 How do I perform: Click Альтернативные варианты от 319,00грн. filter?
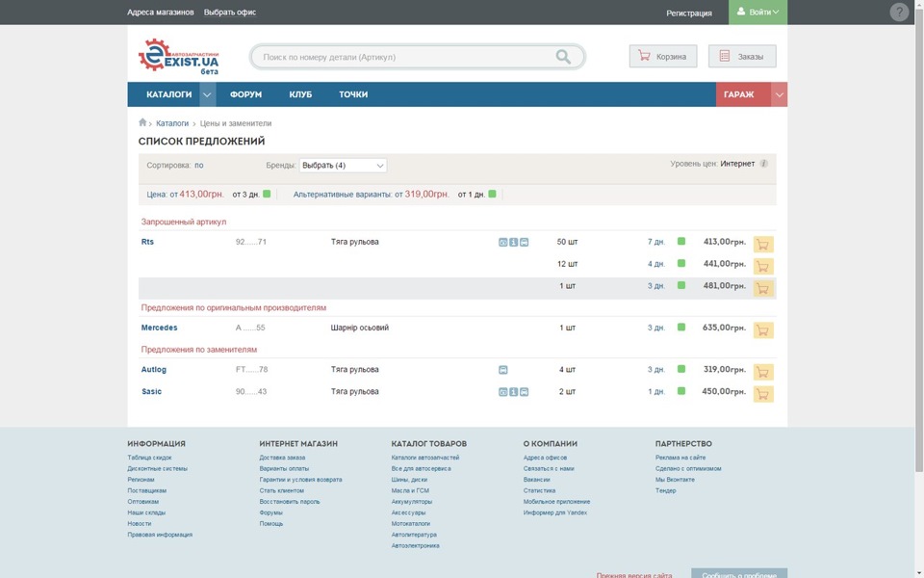tap(372, 194)
